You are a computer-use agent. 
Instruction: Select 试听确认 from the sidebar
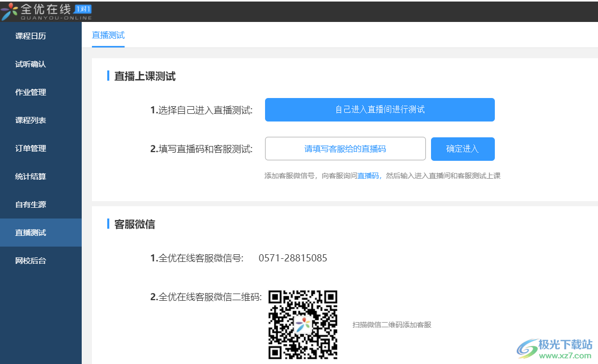point(32,64)
